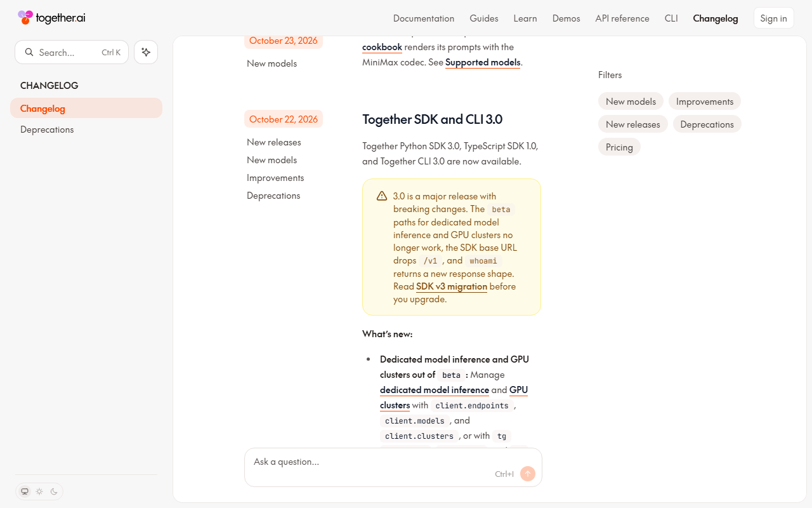Screen dimensions: 812x508
Task: Send question with arrow button
Action: pos(528,474)
